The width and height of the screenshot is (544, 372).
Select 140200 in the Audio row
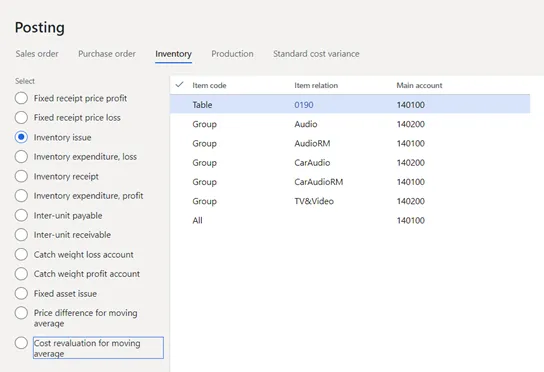411,124
